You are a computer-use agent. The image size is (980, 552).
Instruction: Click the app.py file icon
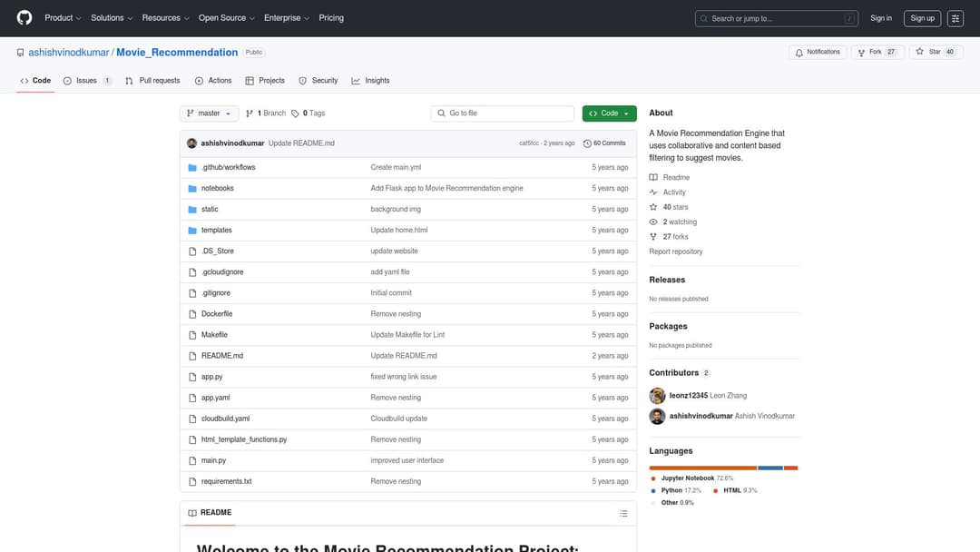(192, 377)
